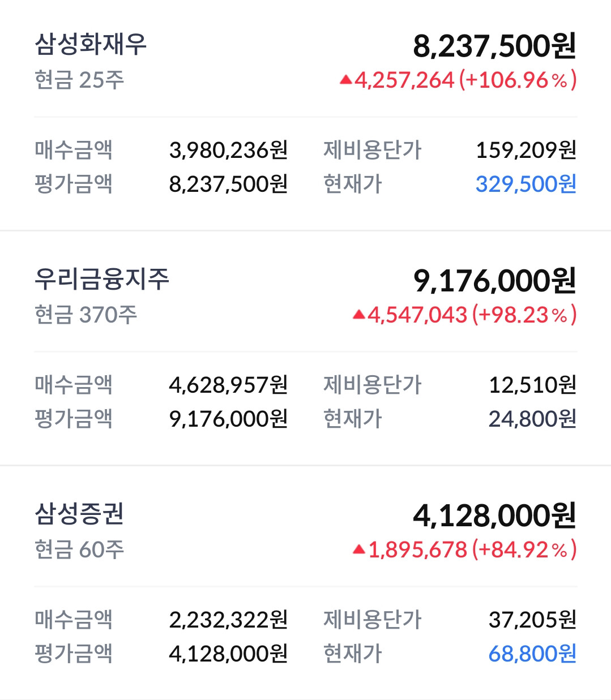Click the blue current price 68,800원

[532, 654]
